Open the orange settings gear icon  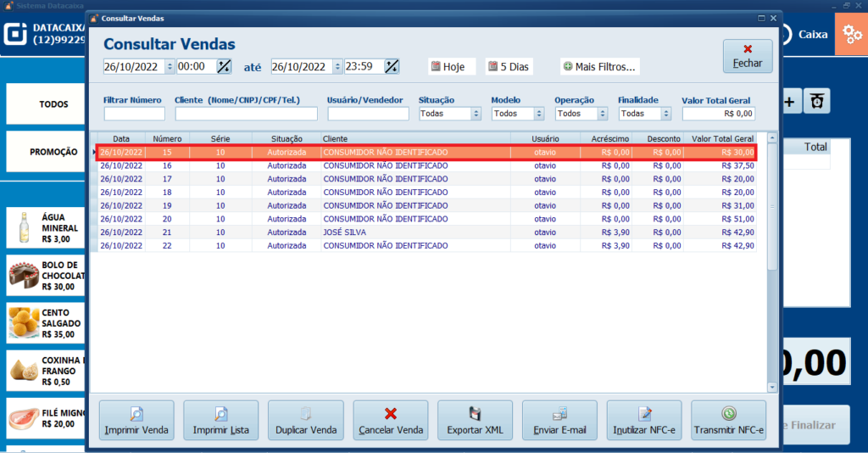click(851, 34)
